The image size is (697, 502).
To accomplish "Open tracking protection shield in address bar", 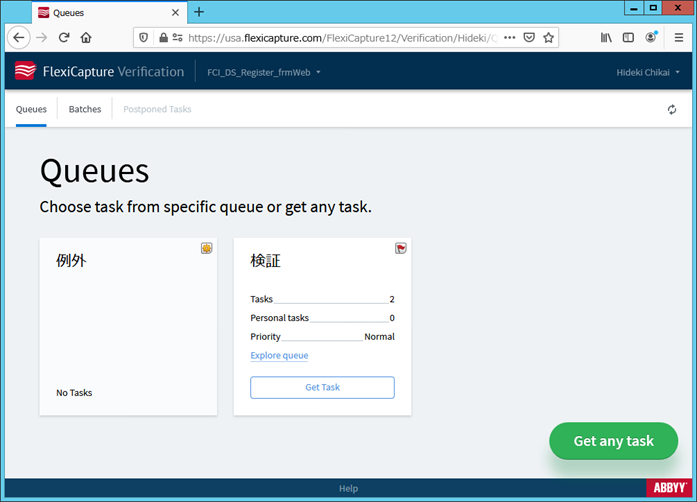I will point(144,38).
